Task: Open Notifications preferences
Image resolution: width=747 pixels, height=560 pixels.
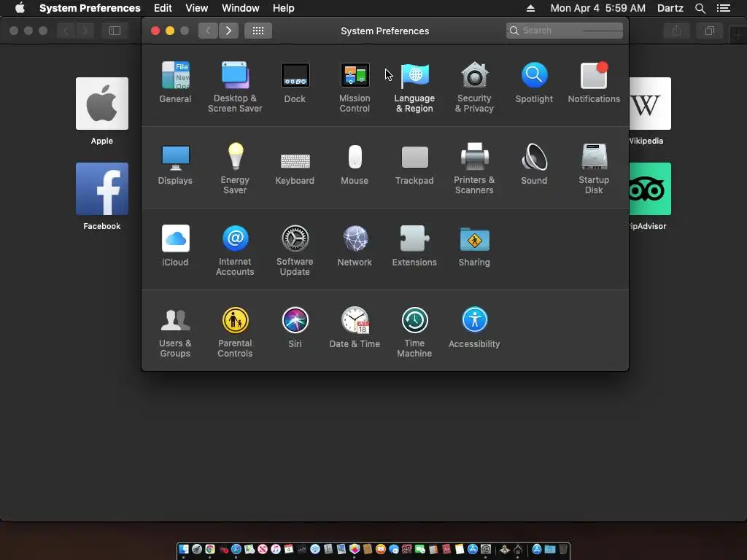Action: pyautogui.click(x=594, y=82)
